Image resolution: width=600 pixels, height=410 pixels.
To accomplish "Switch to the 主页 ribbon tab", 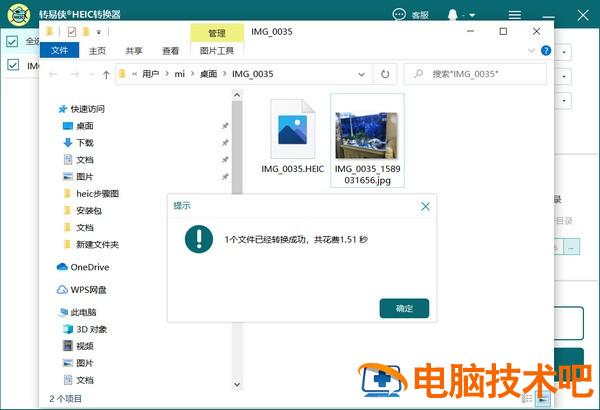I will tap(97, 51).
